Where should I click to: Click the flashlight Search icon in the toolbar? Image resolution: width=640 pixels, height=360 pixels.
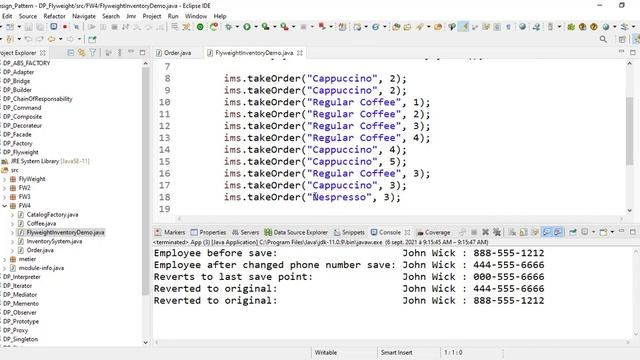pos(420,27)
